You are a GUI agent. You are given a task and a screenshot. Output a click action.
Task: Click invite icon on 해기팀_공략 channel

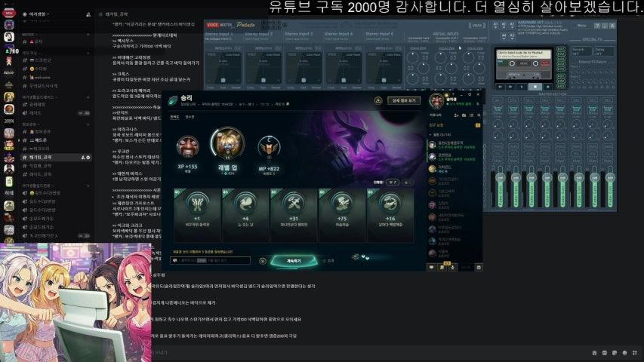[83, 158]
